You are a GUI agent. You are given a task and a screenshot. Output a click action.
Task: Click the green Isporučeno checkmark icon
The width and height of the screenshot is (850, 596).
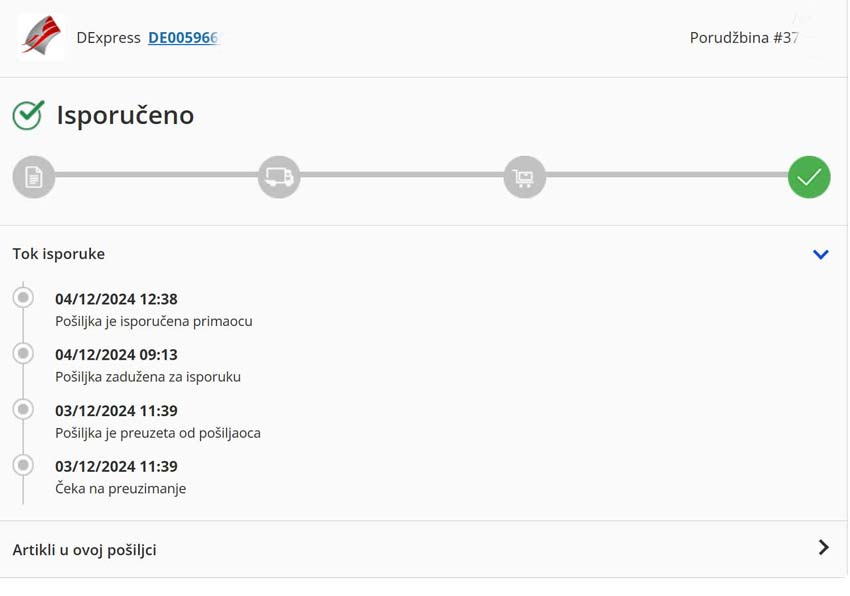point(28,115)
